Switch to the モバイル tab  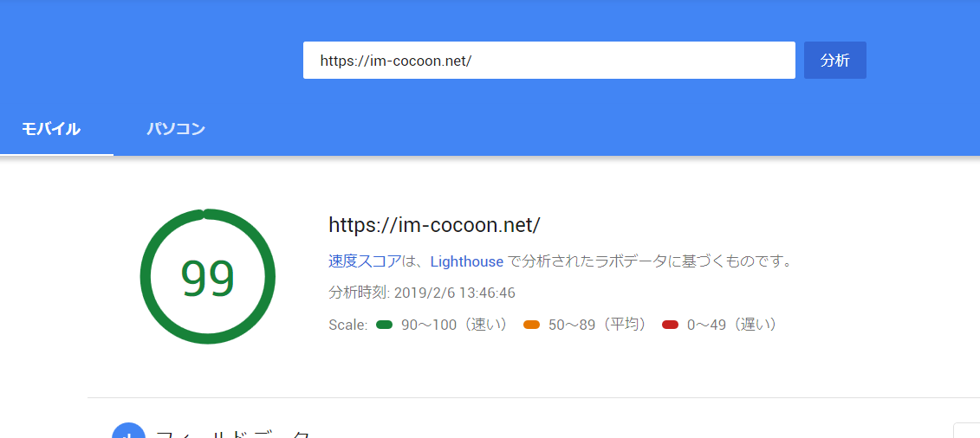(51, 130)
